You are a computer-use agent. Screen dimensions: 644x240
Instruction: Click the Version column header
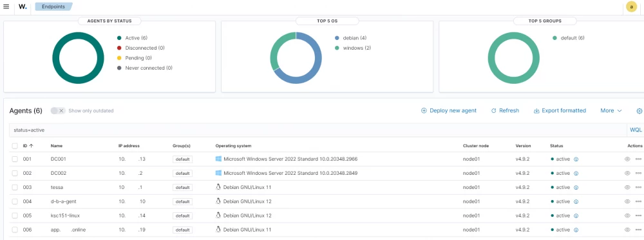[523, 146]
